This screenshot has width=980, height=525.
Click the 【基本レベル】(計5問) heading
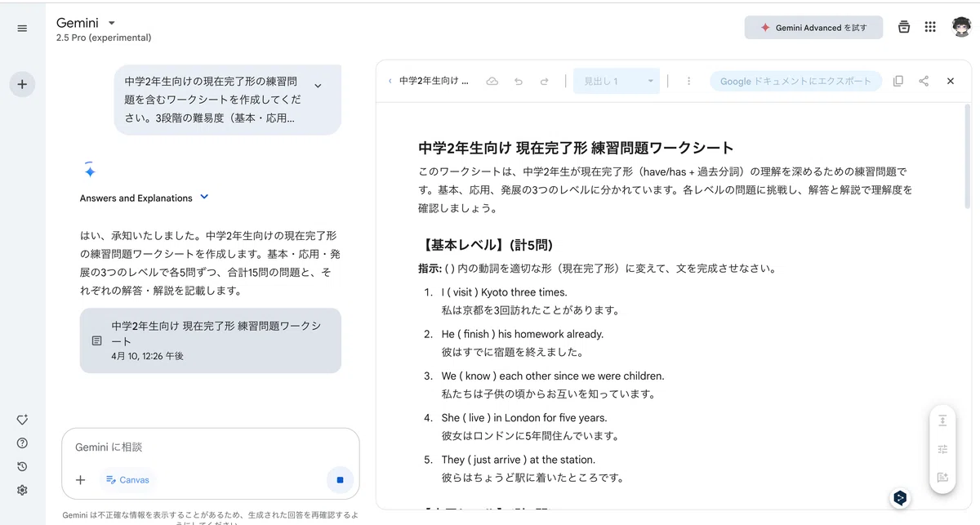[488, 245]
